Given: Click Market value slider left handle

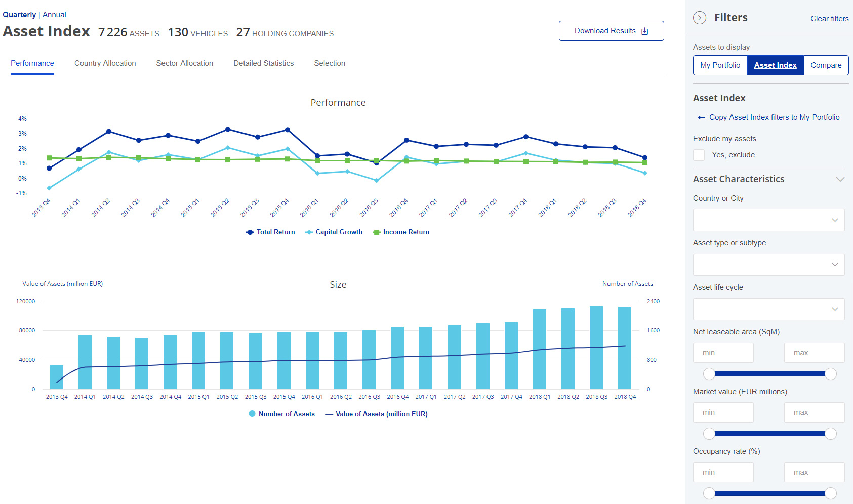Looking at the screenshot, I should [x=709, y=434].
